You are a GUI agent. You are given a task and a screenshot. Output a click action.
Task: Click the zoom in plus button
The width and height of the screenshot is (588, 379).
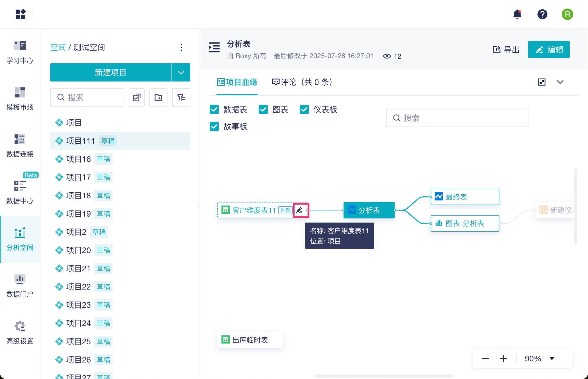pyautogui.click(x=504, y=358)
